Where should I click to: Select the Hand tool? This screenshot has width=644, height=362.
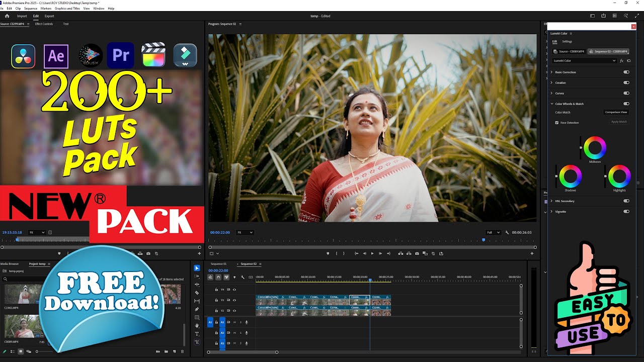197,325
